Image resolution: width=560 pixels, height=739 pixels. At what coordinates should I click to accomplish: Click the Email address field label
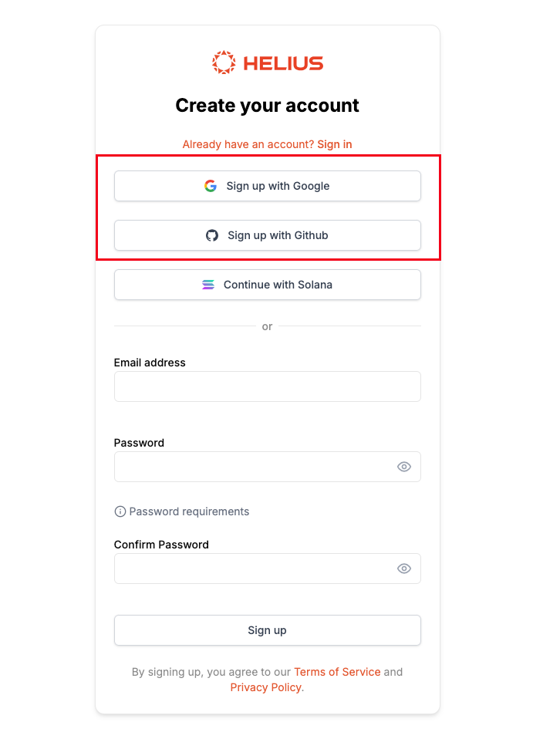click(150, 363)
